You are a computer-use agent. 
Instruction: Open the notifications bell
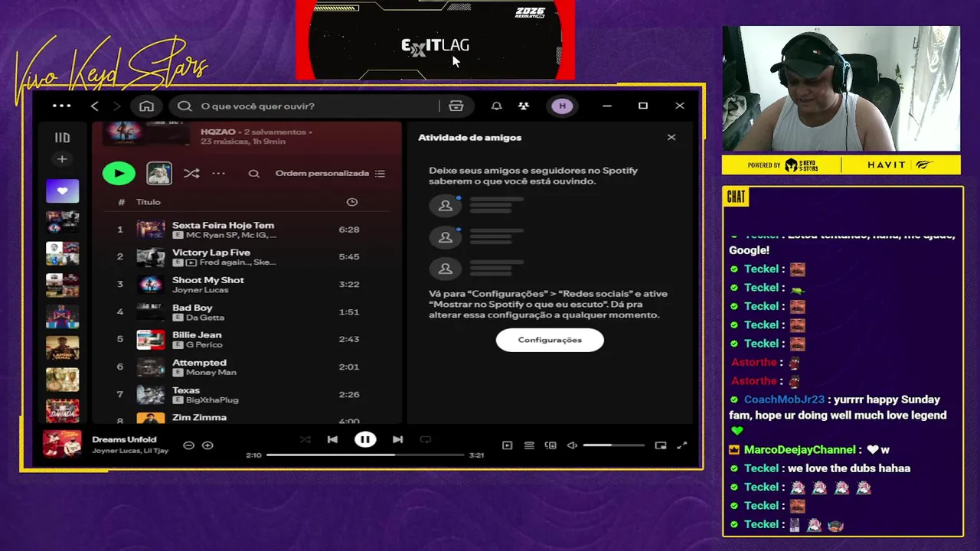(x=496, y=106)
